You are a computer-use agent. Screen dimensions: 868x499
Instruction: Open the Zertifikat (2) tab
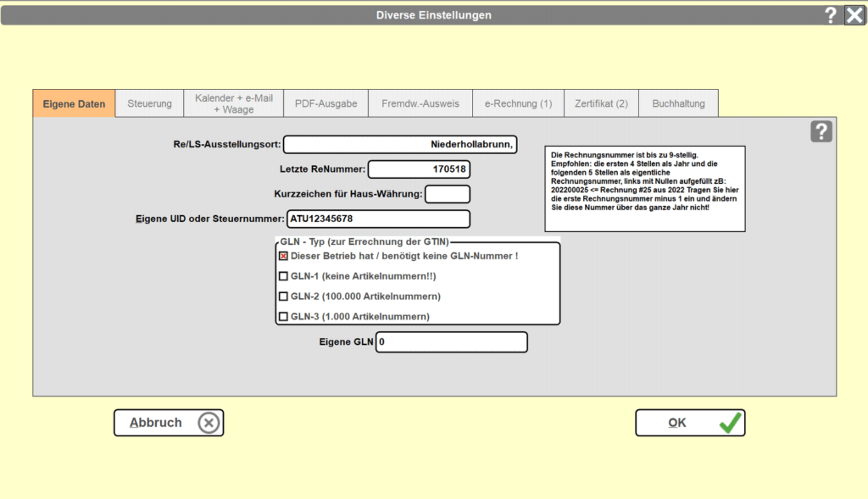pos(601,103)
